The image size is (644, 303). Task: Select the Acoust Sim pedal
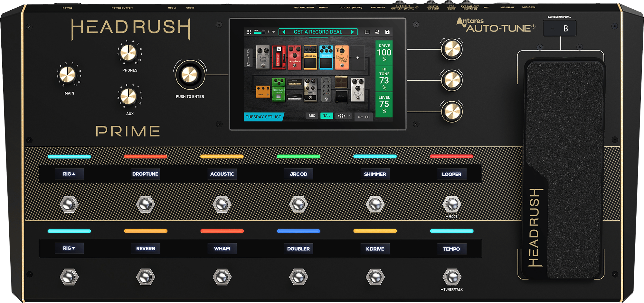(310, 57)
